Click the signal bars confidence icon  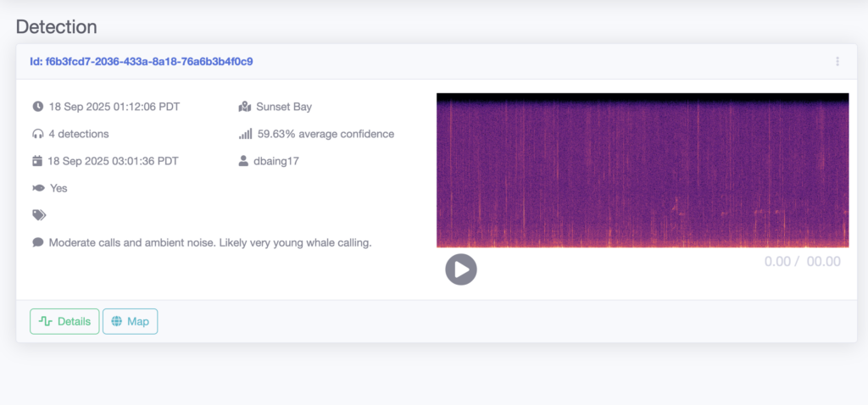coord(245,134)
